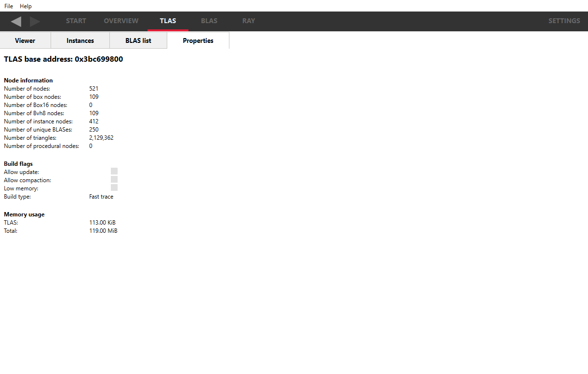Switch to the BLAS top-level tab
This screenshot has height=374, width=588.
[x=209, y=21]
